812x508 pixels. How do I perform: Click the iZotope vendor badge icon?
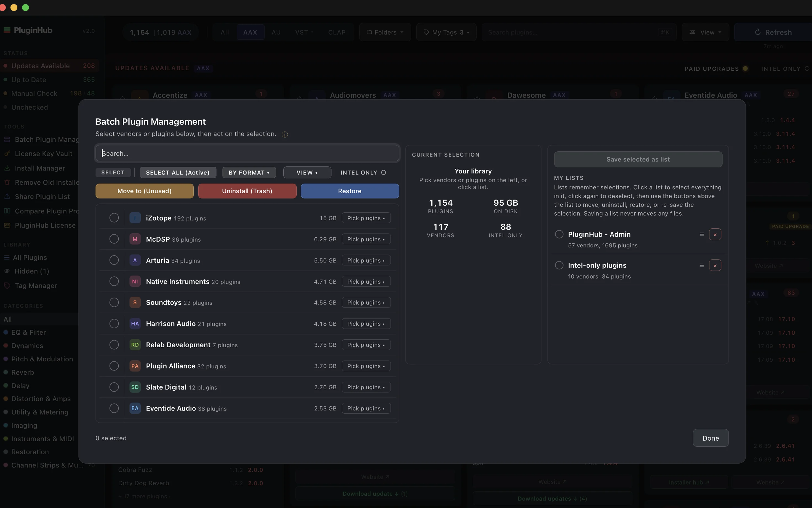click(x=135, y=218)
